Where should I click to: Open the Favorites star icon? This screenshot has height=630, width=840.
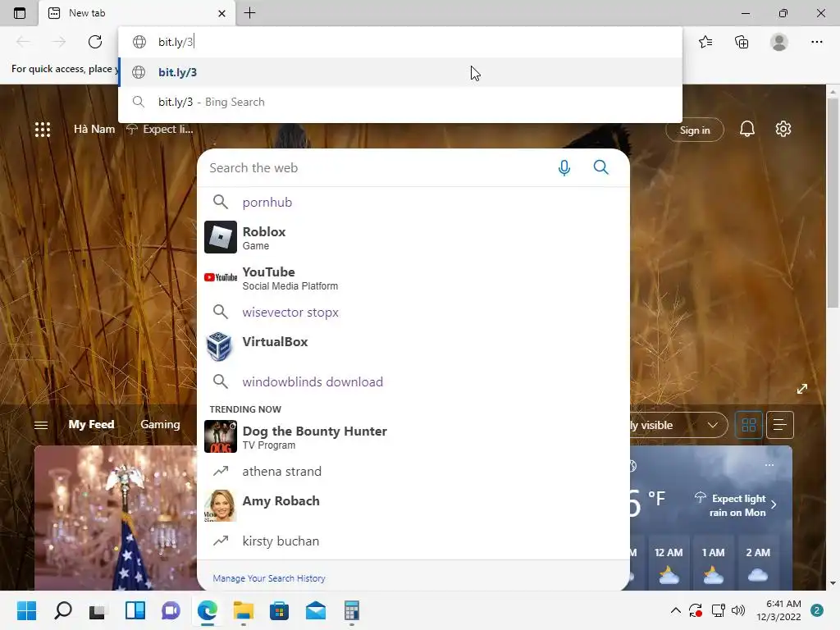[x=705, y=42]
